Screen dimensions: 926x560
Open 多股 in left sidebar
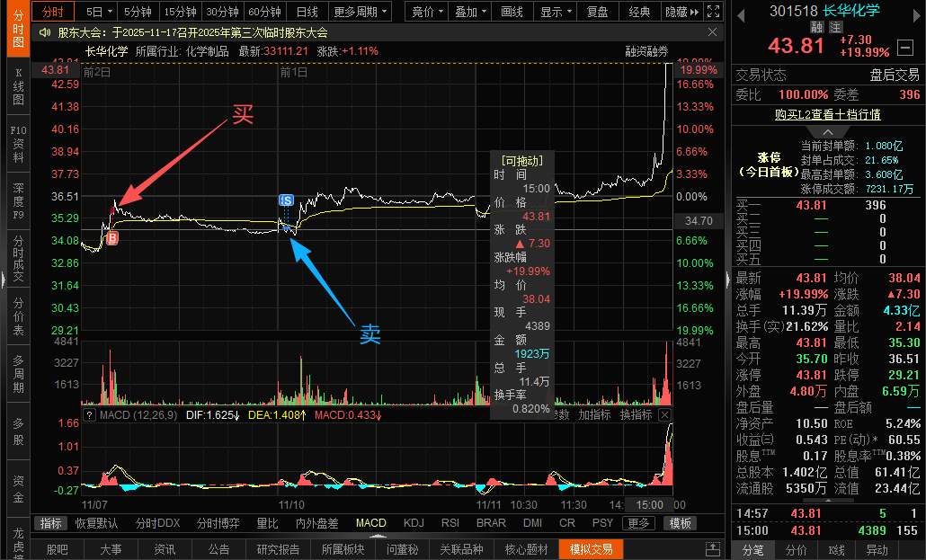18,431
